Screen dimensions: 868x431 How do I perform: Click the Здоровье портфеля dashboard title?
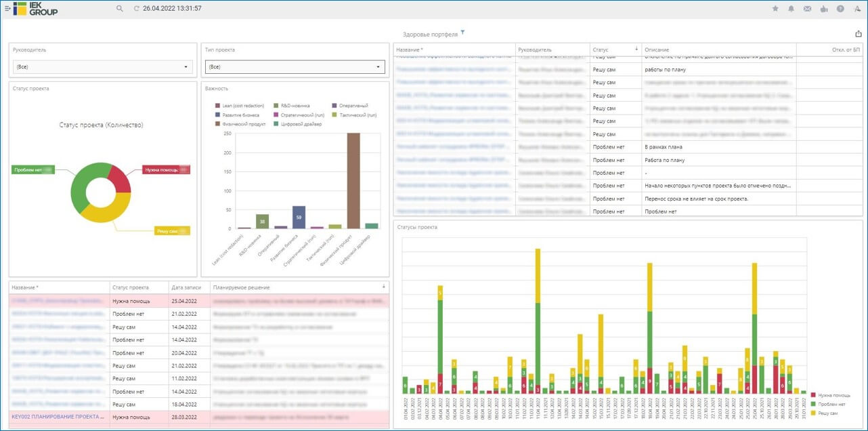[x=430, y=34]
